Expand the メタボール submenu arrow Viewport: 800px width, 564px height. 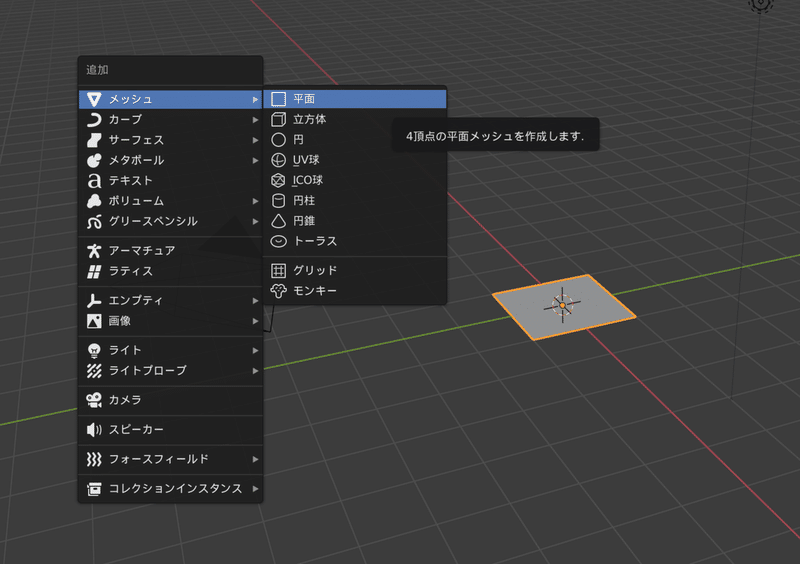pyautogui.click(x=255, y=161)
